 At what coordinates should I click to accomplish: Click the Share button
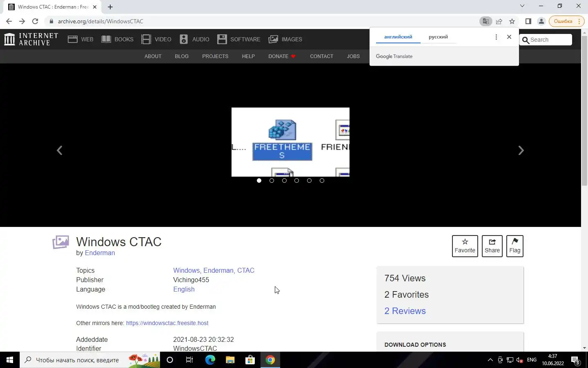[492, 246]
